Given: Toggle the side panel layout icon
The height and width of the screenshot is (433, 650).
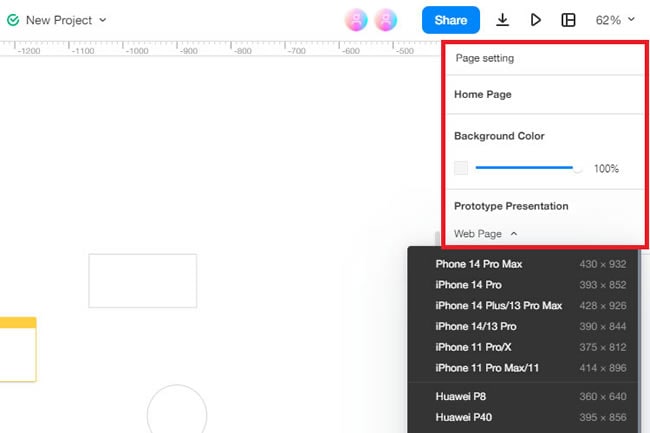Looking at the screenshot, I should (x=568, y=20).
